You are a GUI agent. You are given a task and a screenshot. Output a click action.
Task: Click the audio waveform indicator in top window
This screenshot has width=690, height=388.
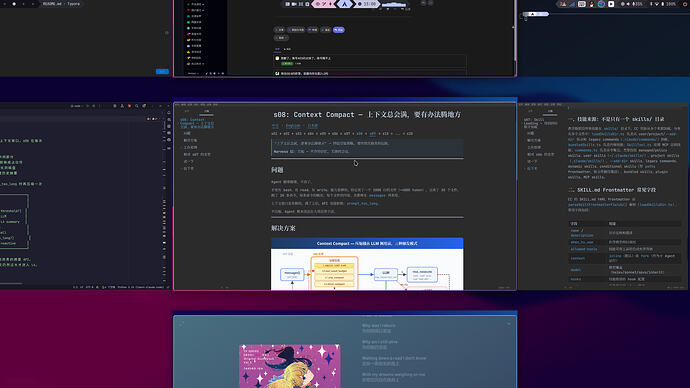coord(394,4)
